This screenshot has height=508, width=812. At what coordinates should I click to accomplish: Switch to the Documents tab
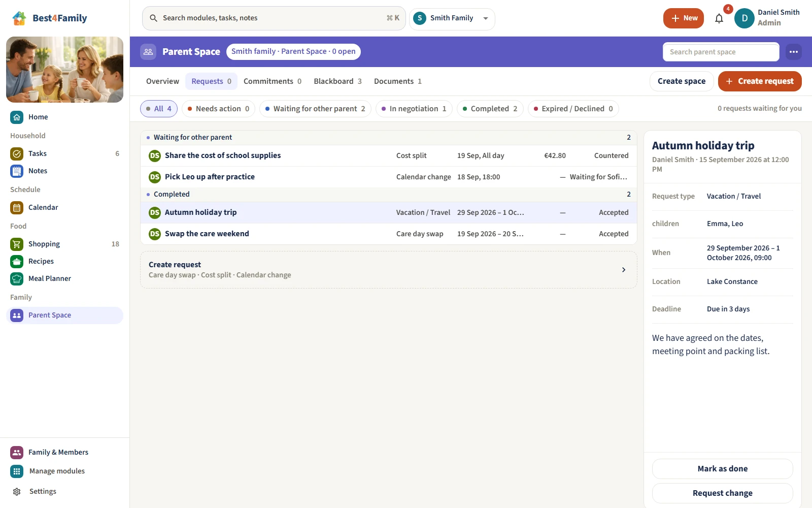click(398, 81)
